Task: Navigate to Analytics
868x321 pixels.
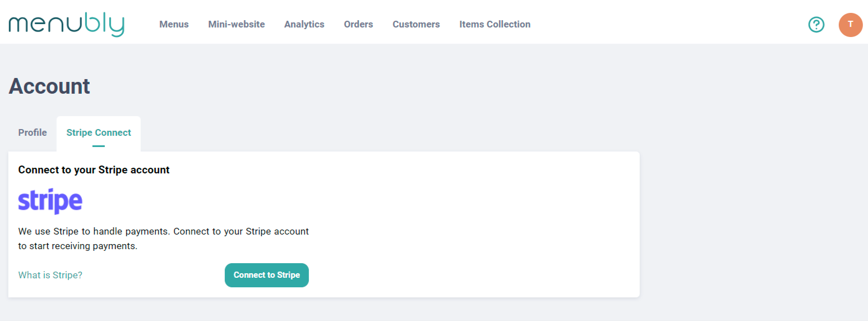Action: [304, 25]
